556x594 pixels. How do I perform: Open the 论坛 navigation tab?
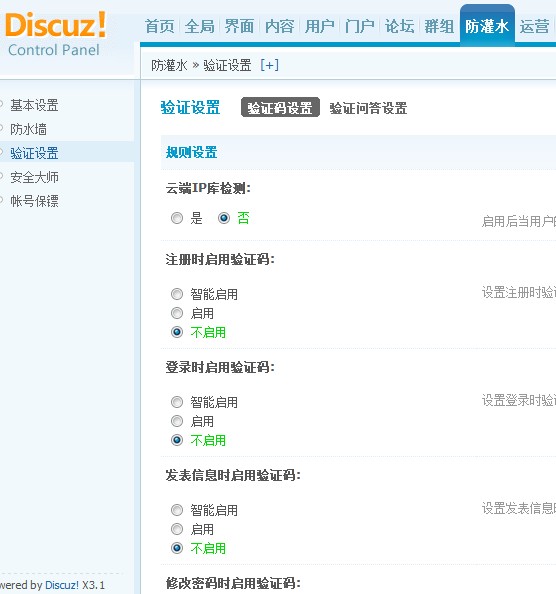(399, 27)
